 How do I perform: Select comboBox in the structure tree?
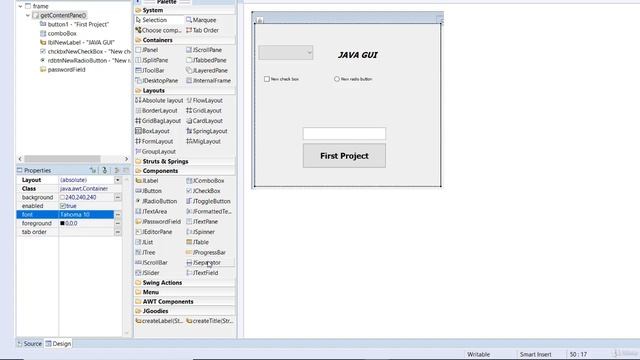[x=58, y=33]
